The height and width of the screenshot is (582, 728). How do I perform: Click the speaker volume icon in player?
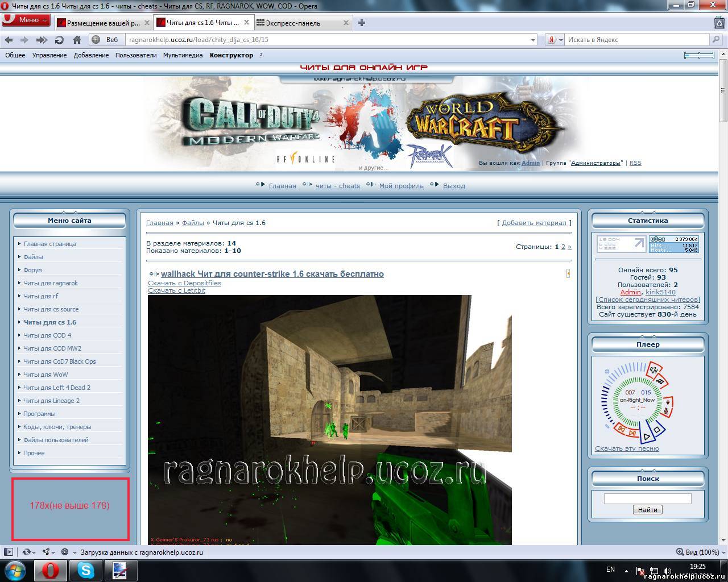[x=654, y=369]
